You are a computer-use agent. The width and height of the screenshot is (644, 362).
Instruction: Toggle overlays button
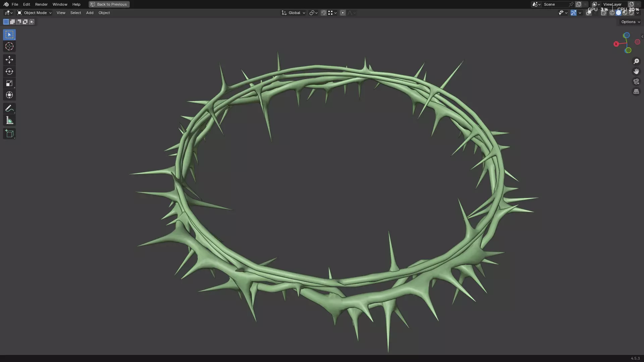point(589,13)
